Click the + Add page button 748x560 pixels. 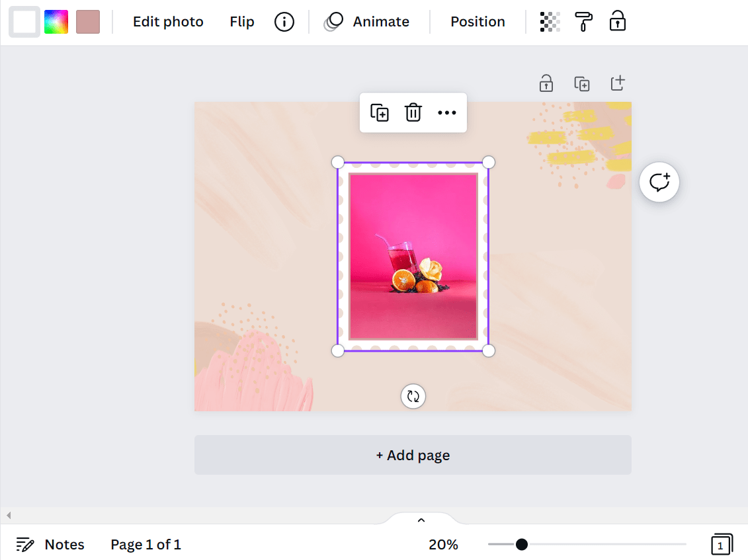tap(413, 455)
